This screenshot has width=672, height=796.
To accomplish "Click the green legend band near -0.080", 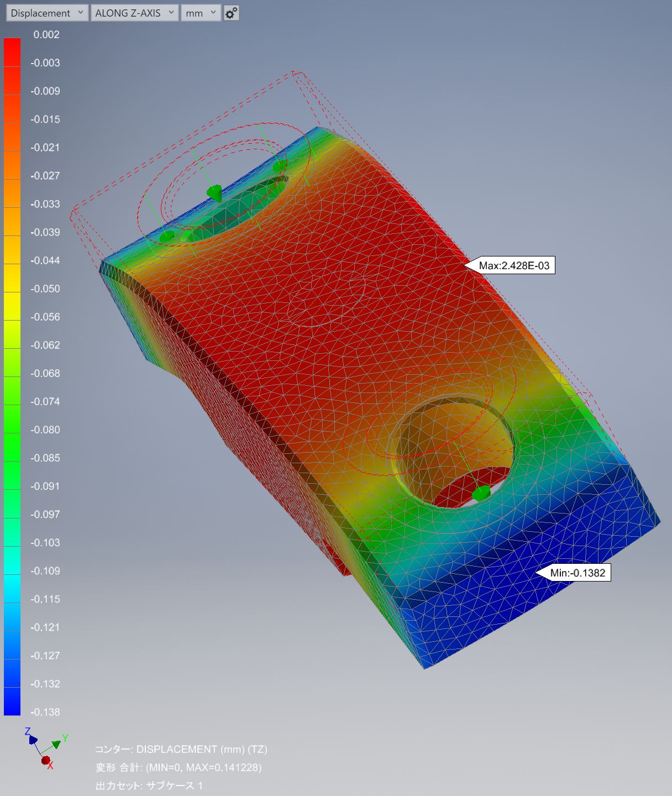I will pyautogui.click(x=12, y=447).
